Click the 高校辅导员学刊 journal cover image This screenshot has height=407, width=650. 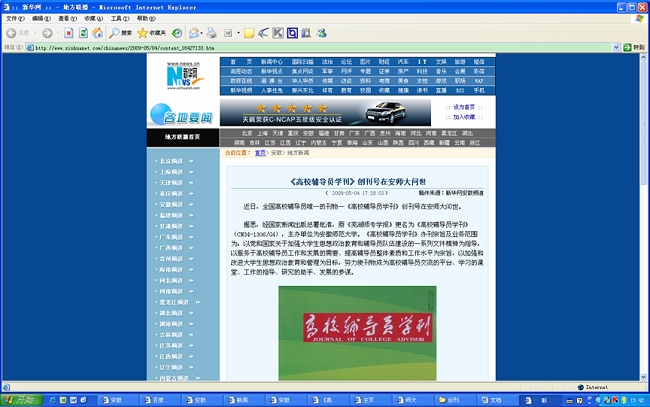click(357, 333)
